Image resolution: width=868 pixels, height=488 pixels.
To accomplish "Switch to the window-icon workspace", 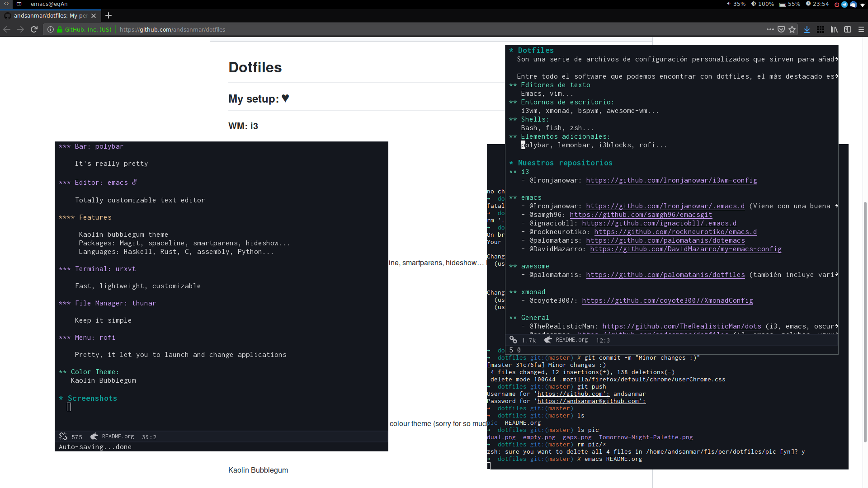I will click(x=19, y=4).
